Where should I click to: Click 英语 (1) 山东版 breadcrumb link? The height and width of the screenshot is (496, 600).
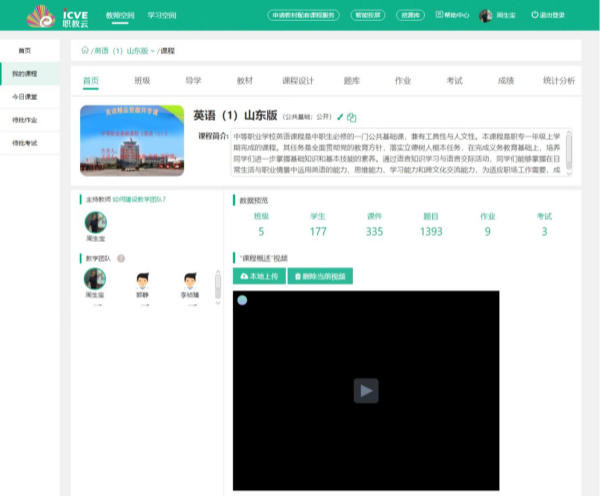click(x=121, y=51)
